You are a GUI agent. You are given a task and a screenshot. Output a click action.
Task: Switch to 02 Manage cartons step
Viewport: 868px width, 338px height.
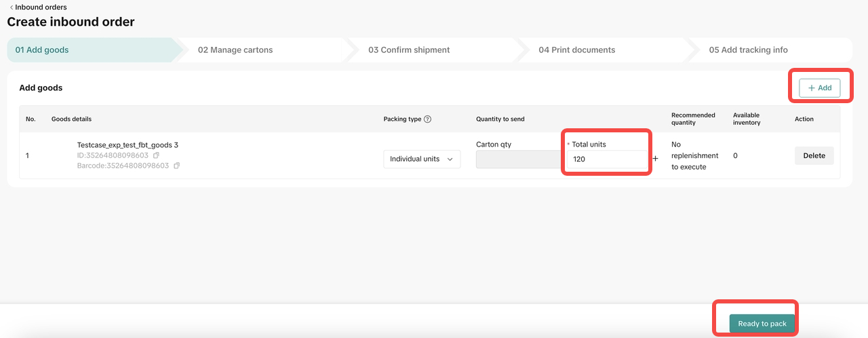pos(235,50)
